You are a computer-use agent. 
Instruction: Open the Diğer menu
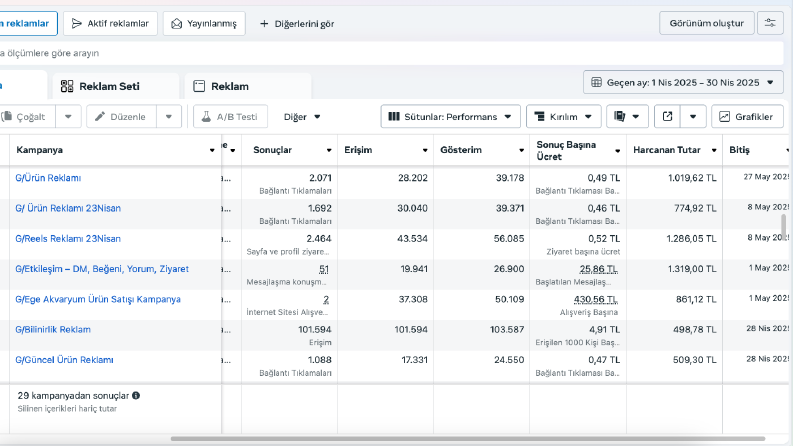[302, 117]
